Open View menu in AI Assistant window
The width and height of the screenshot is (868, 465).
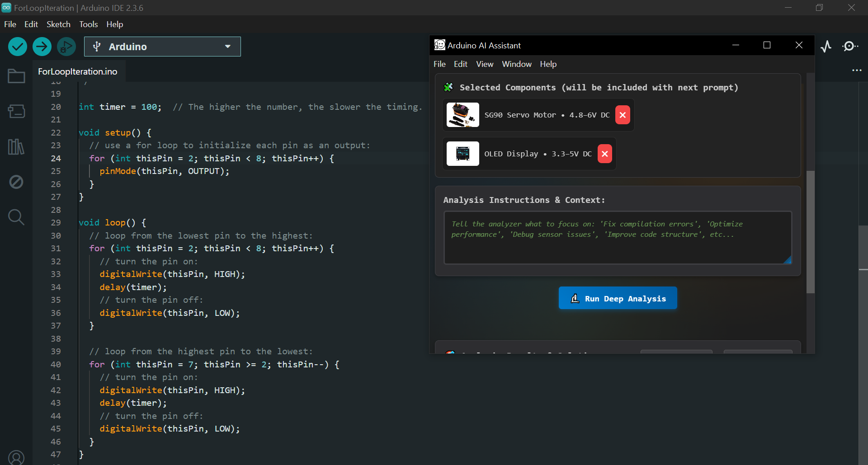(485, 64)
